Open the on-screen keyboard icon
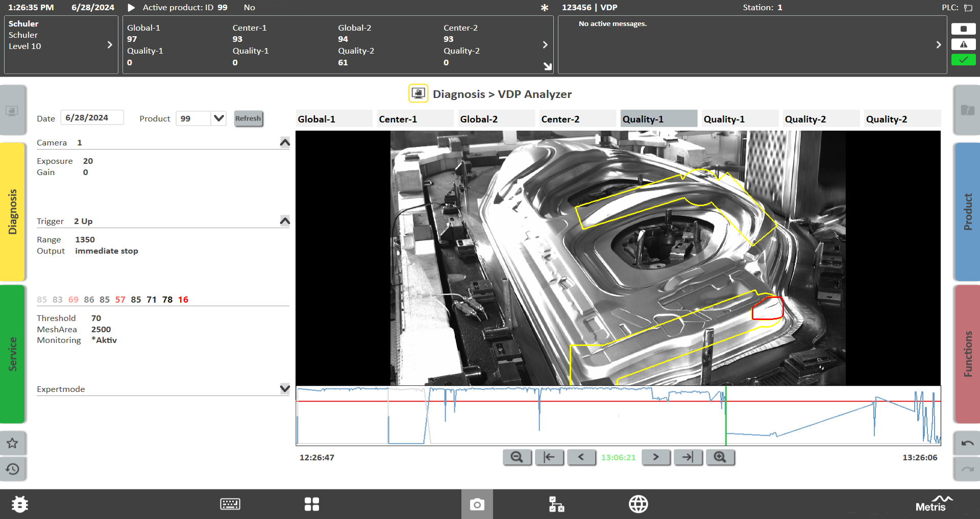 230,505
